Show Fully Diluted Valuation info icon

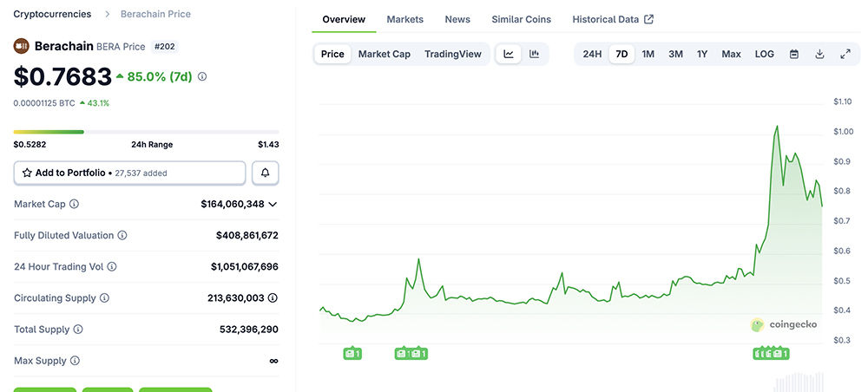click(x=122, y=236)
